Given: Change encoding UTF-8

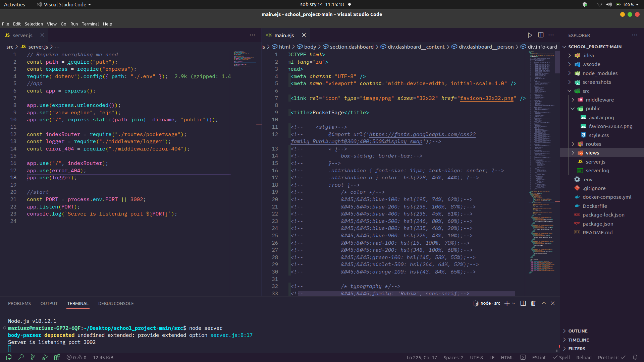Looking at the screenshot, I should [476, 358].
